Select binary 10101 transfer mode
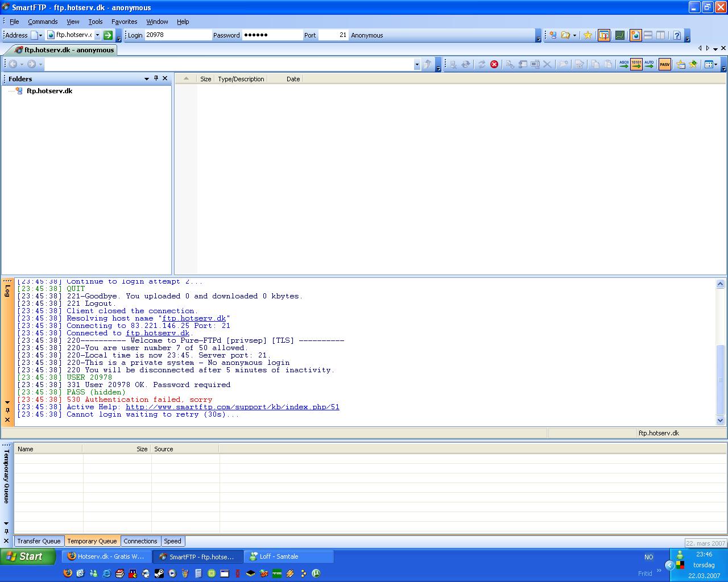Viewport: 728px width, 582px height. 636,64
